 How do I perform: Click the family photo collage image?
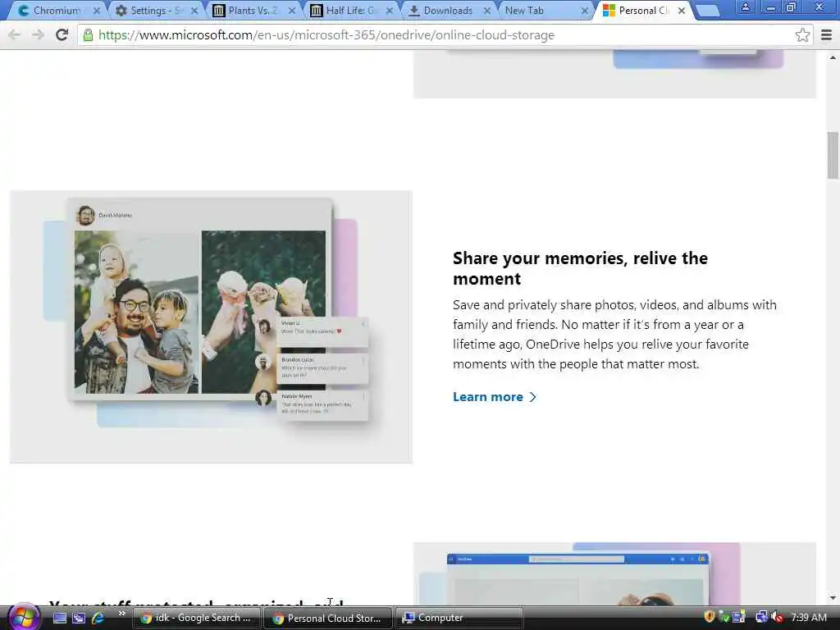point(211,326)
